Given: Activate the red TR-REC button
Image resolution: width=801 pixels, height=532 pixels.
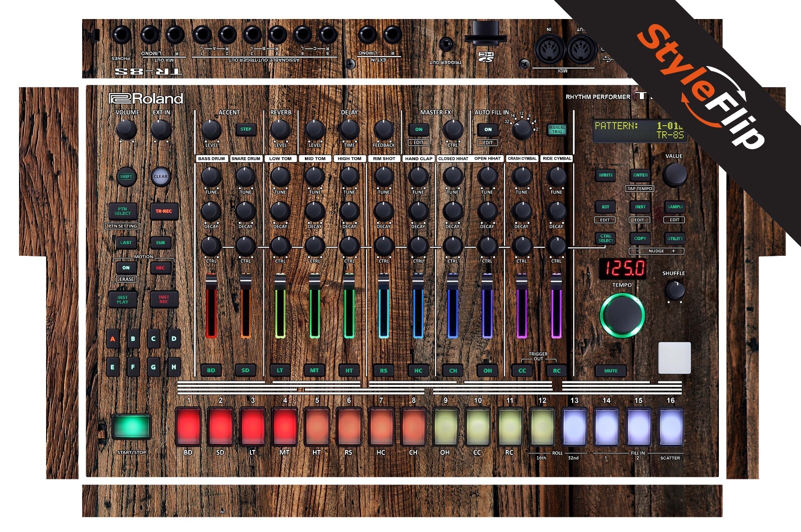Looking at the screenshot, I should (x=164, y=211).
